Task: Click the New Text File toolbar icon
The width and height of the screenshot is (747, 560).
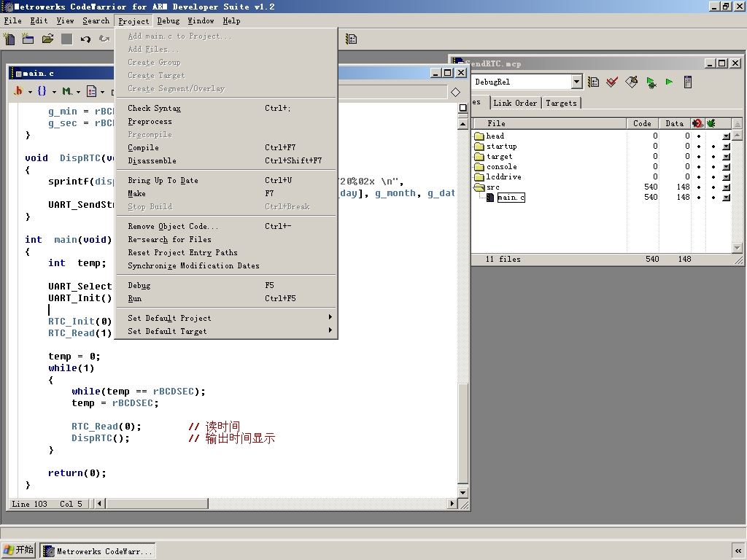Action: pos(9,39)
